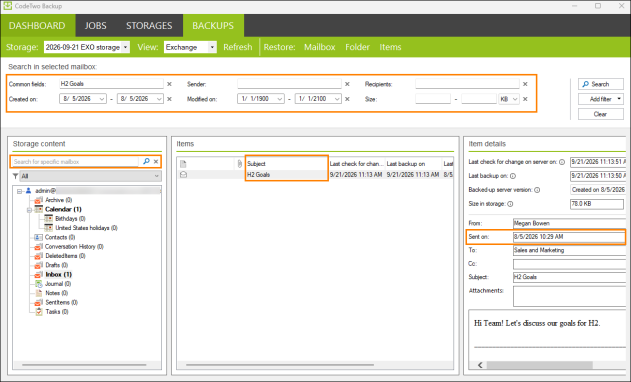Select the Tasks (0) folder

coord(57,312)
